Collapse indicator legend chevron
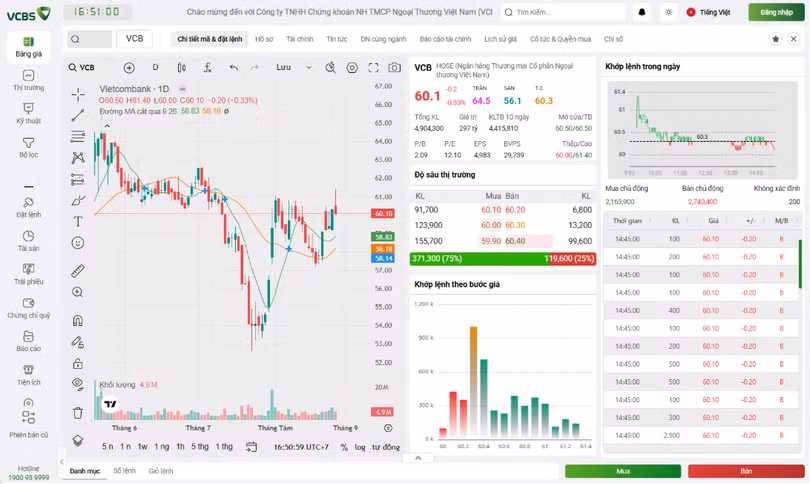Screen dimensions: 810x484 tap(107, 126)
